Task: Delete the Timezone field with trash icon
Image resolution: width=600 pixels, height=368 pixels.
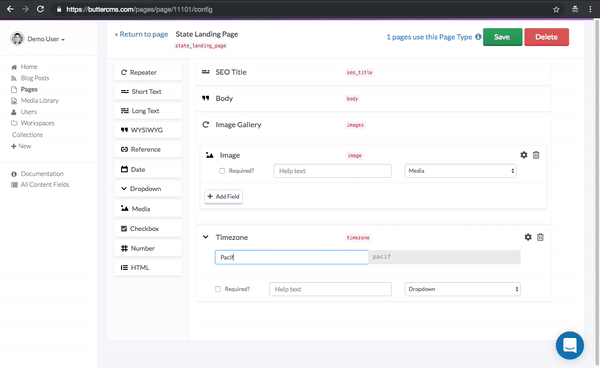Action: coord(540,237)
